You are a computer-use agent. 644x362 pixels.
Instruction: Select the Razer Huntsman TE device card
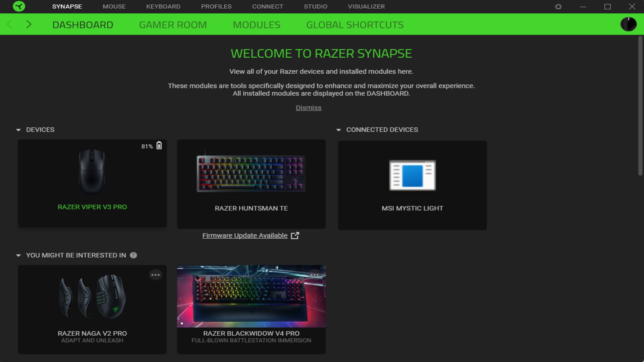click(251, 184)
